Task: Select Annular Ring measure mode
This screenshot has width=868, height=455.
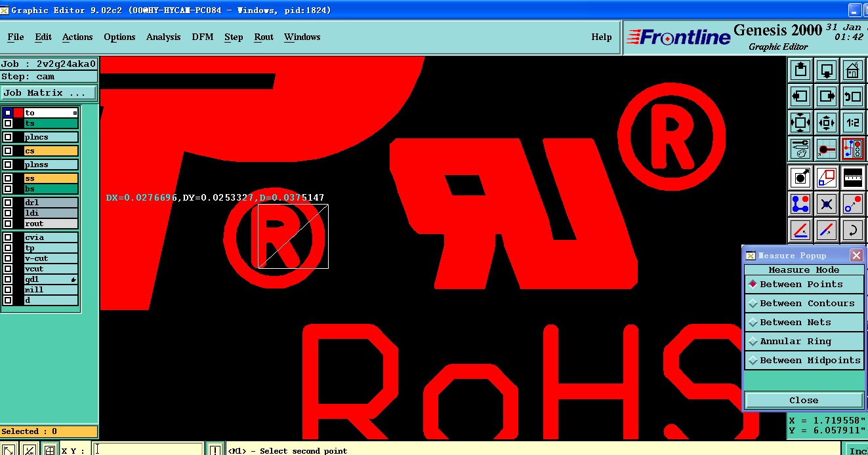Action: click(x=804, y=341)
